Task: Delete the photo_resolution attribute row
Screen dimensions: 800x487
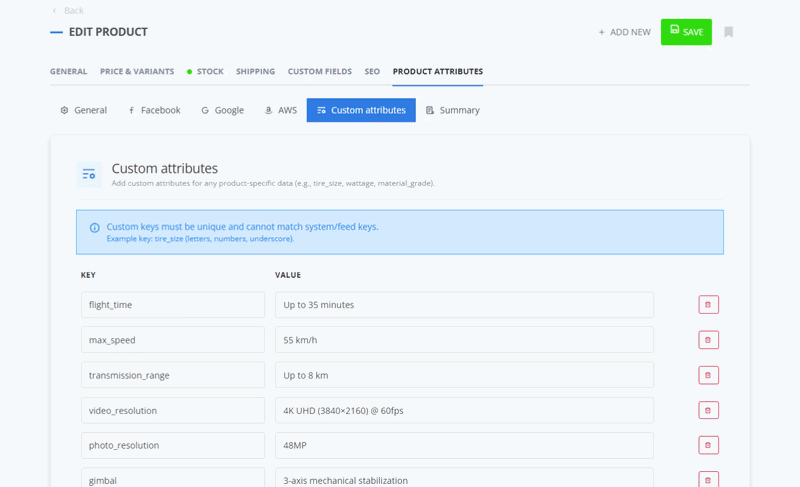Action: coord(708,445)
